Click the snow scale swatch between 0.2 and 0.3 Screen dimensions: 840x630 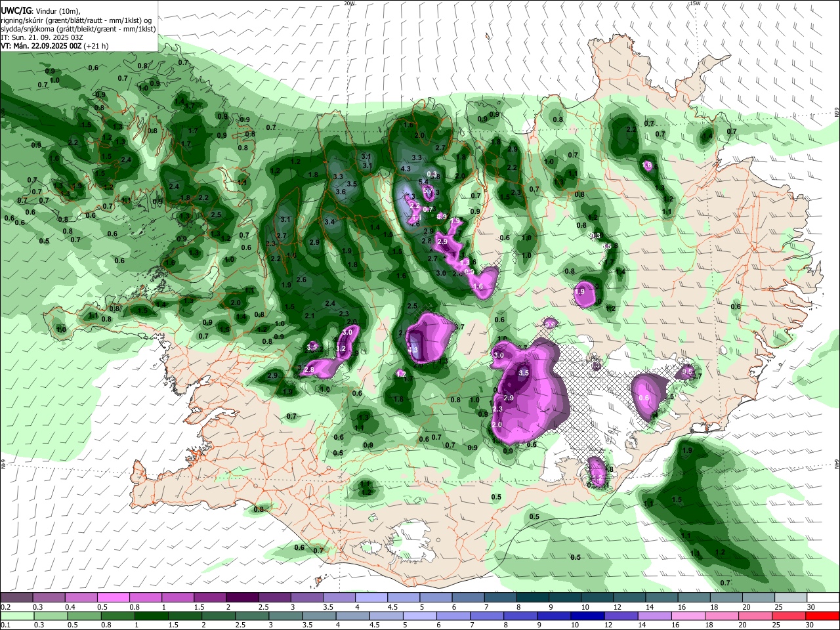16,597
